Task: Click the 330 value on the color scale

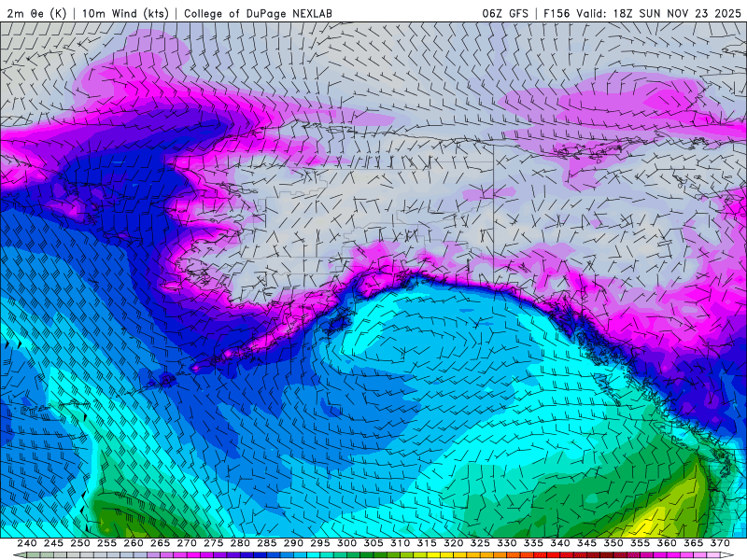Action: 507,543
